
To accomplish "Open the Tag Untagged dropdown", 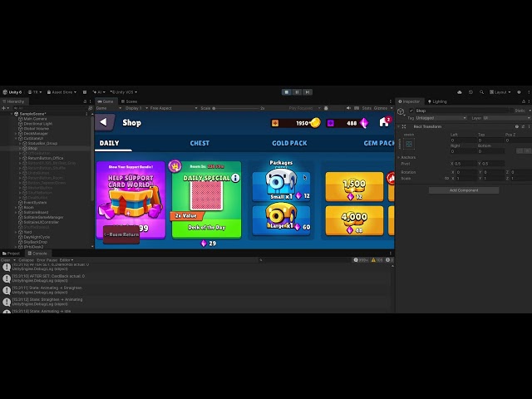I will [x=441, y=118].
